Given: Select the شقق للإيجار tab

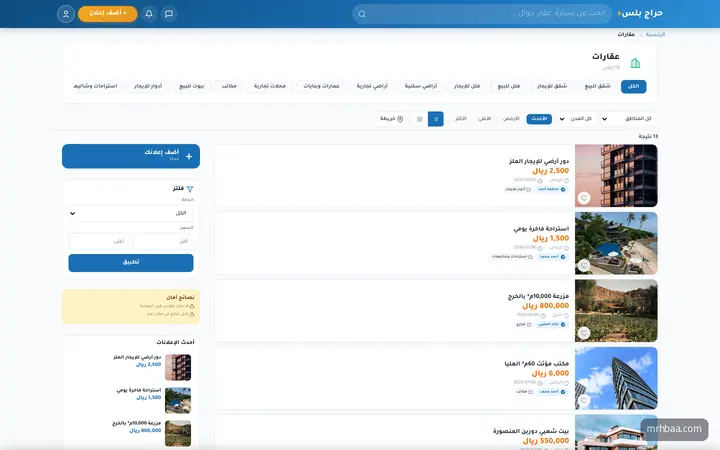Looking at the screenshot, I should (x=552, y=86).
